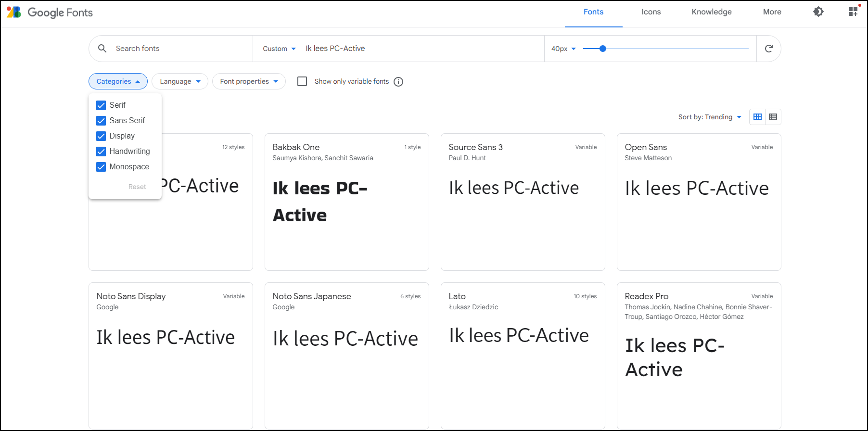Uncheck the Serif category

coord(101,105)
